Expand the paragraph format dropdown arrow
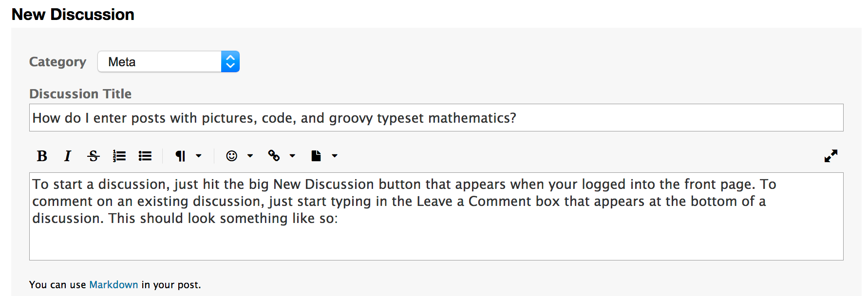This screenshot has width=868, height=296. point(199,156)
